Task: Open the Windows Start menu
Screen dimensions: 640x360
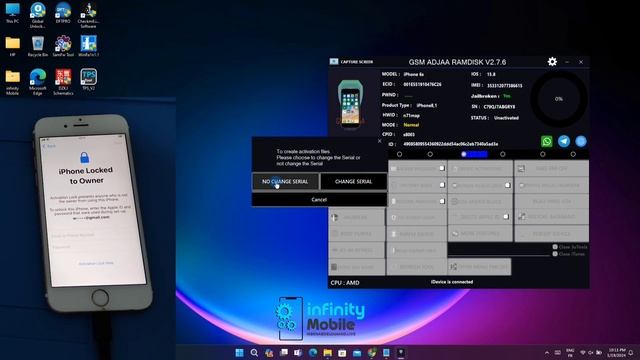Action: [x=240, y=353]
